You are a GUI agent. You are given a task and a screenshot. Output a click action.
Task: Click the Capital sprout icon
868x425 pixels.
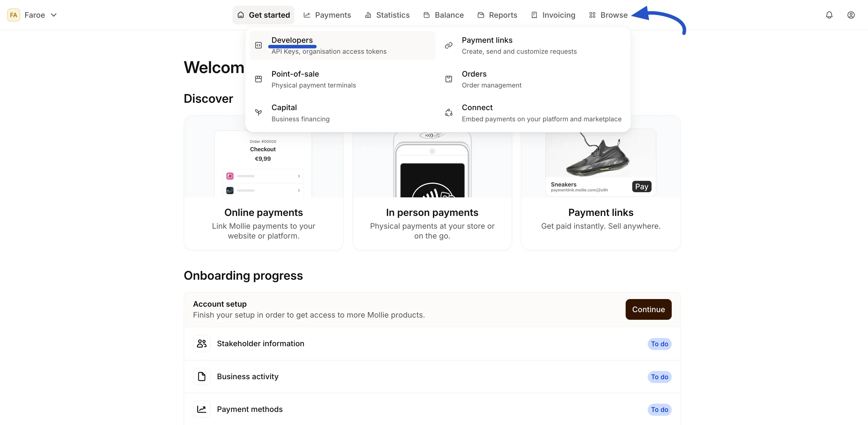258,113
